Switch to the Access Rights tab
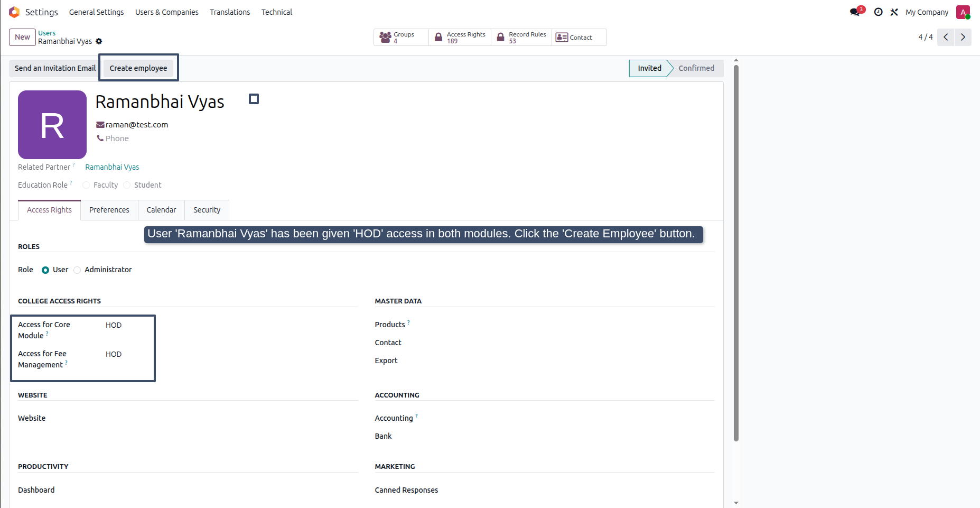The height and width of the screenshot is (508, 980). tap(49, 210)
